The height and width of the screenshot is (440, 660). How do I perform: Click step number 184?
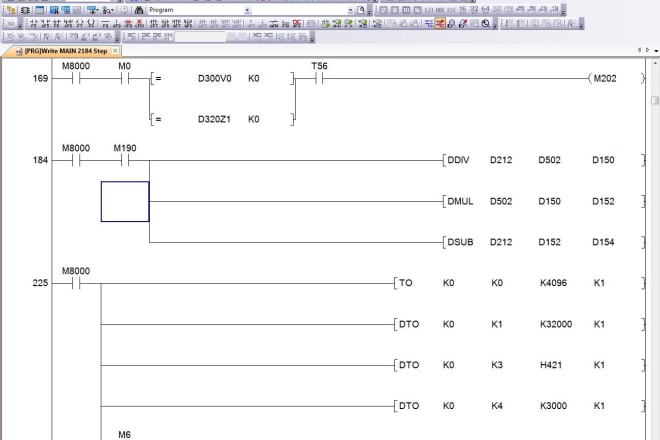coord(40,160)
